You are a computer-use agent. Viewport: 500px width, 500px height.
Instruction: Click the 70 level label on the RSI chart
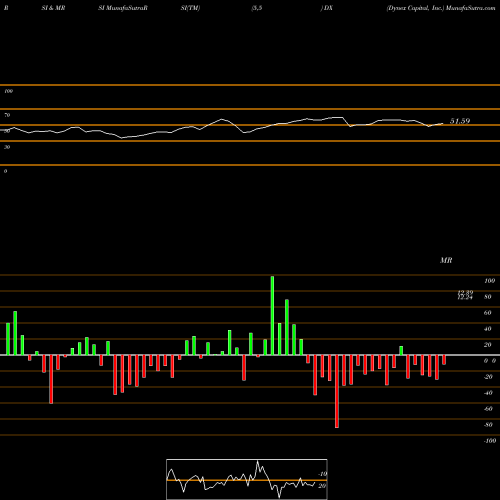point(7,115)
